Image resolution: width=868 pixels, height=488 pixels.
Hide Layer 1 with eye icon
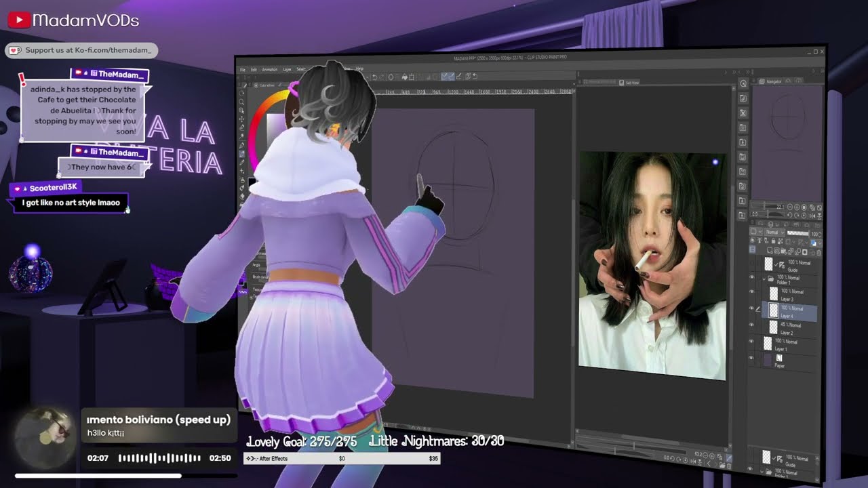[751, 342]
